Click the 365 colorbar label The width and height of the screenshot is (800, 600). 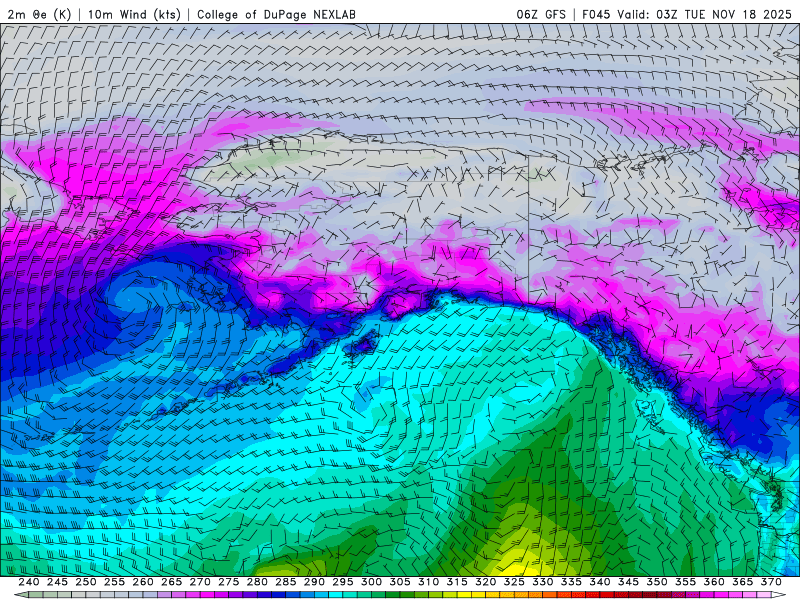pos(743,582)
